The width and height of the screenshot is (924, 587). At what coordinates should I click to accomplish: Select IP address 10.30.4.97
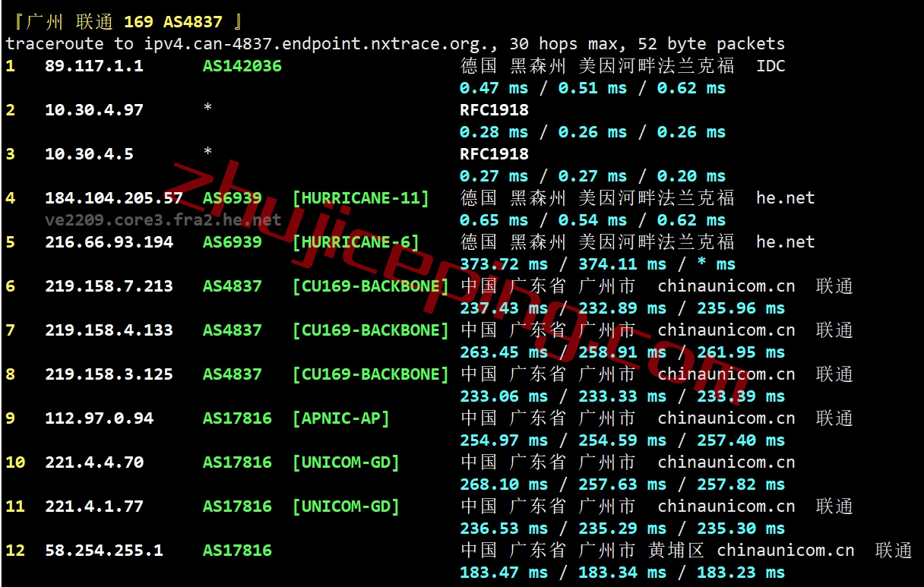pyautogui.click(x=94, y=110)
